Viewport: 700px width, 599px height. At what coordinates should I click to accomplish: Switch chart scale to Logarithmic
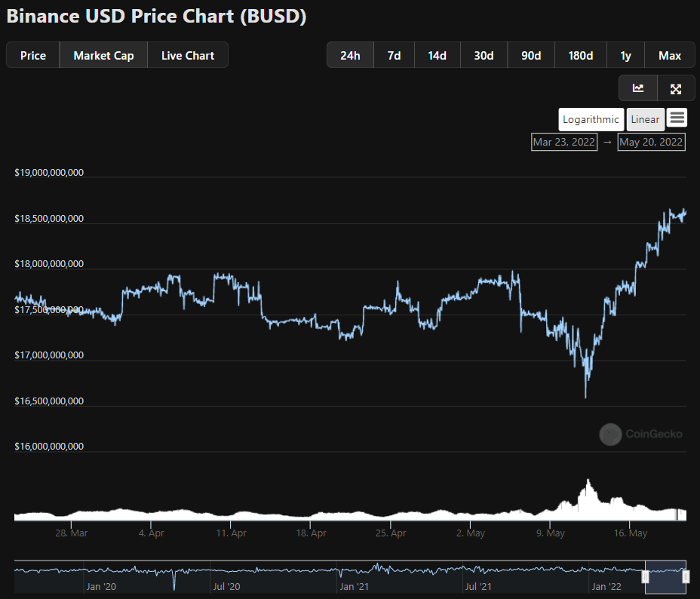(x=591, y=119)
